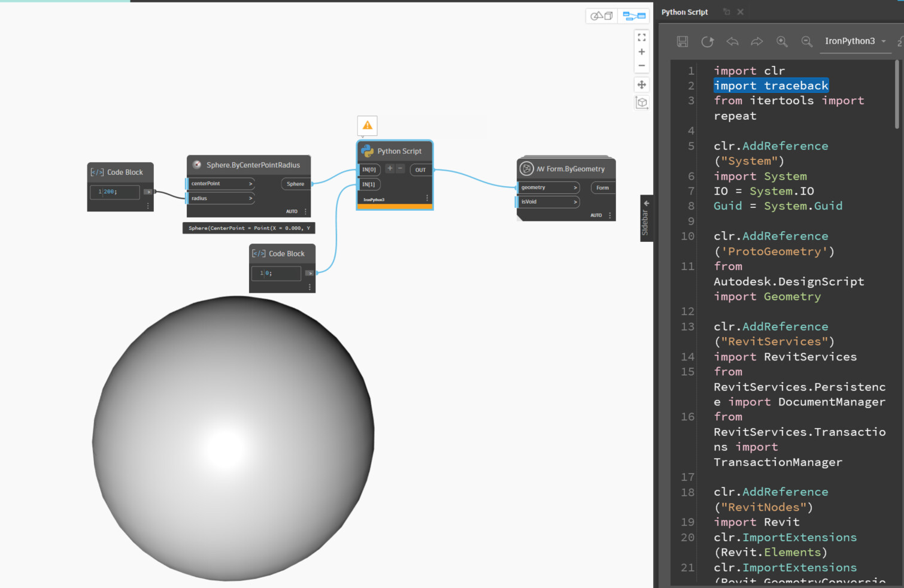Click the 'import clr' code line
Viewport: 904px width, 588px height.
(749, 71)
